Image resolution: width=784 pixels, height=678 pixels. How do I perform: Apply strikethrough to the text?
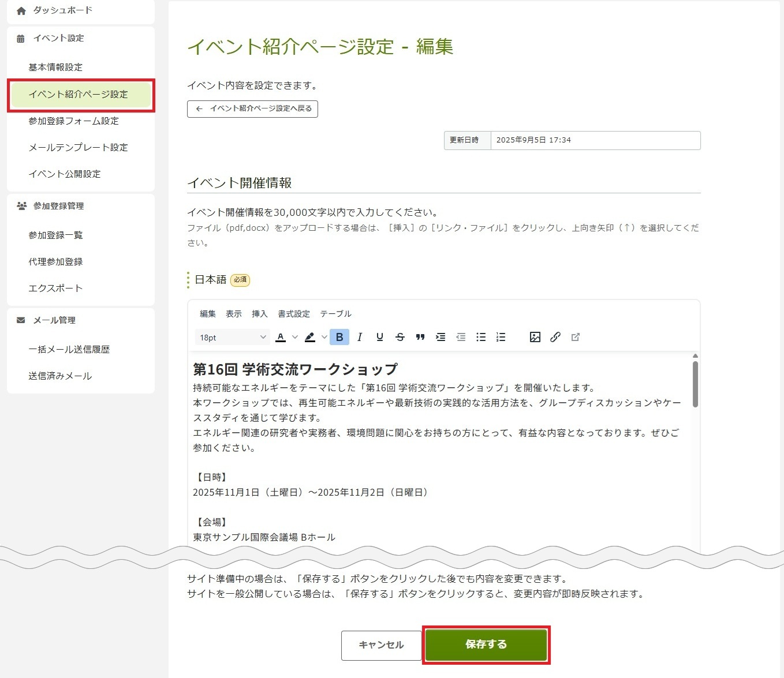(400, 338)
